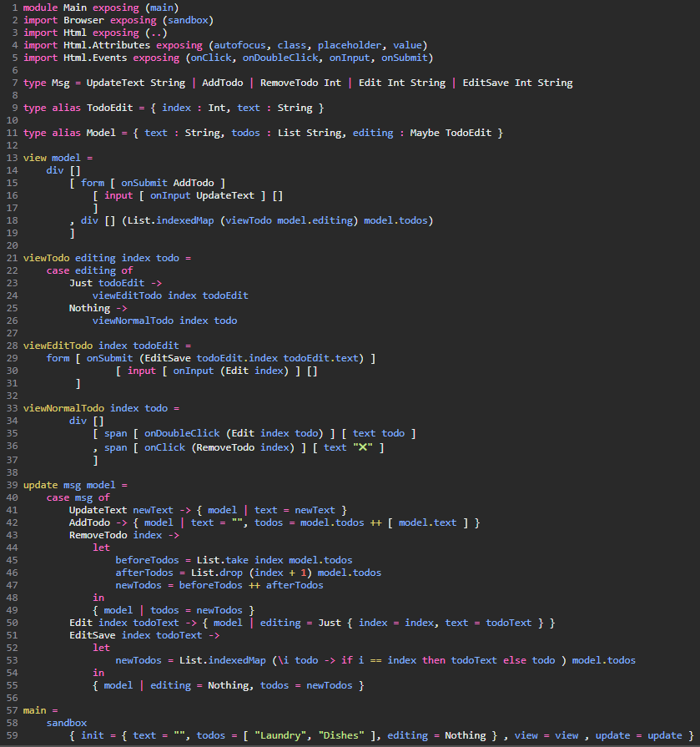
Task: Click "viewEditTodo index todoEdit" call on line 24
Action: [x=170, y=295]
